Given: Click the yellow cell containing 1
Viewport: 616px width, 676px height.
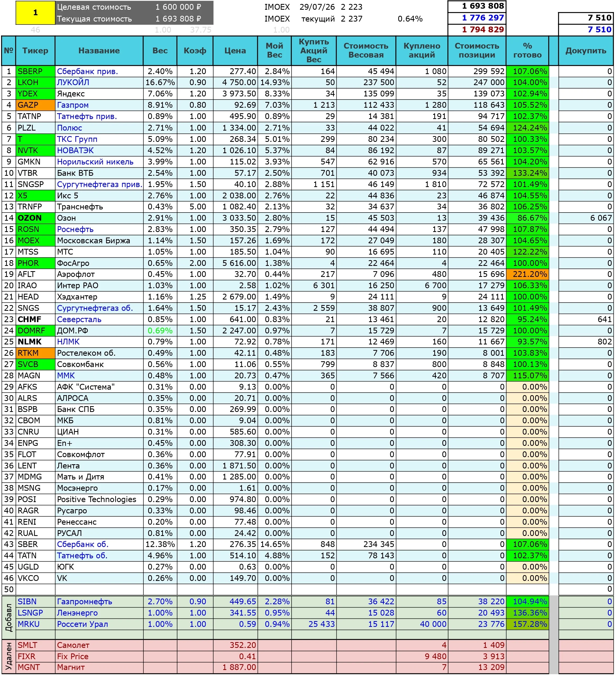Looking at the screenshot, I should coord(35,13).
